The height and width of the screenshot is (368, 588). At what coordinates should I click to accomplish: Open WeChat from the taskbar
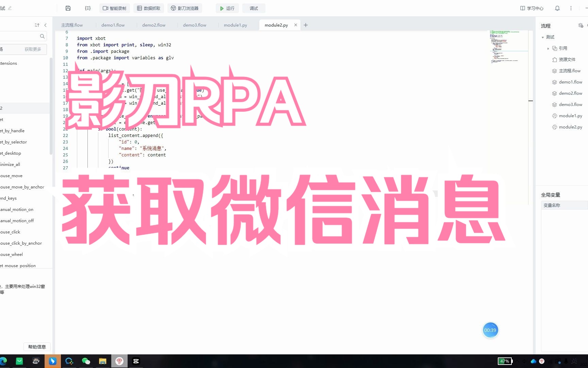[86, 361]
